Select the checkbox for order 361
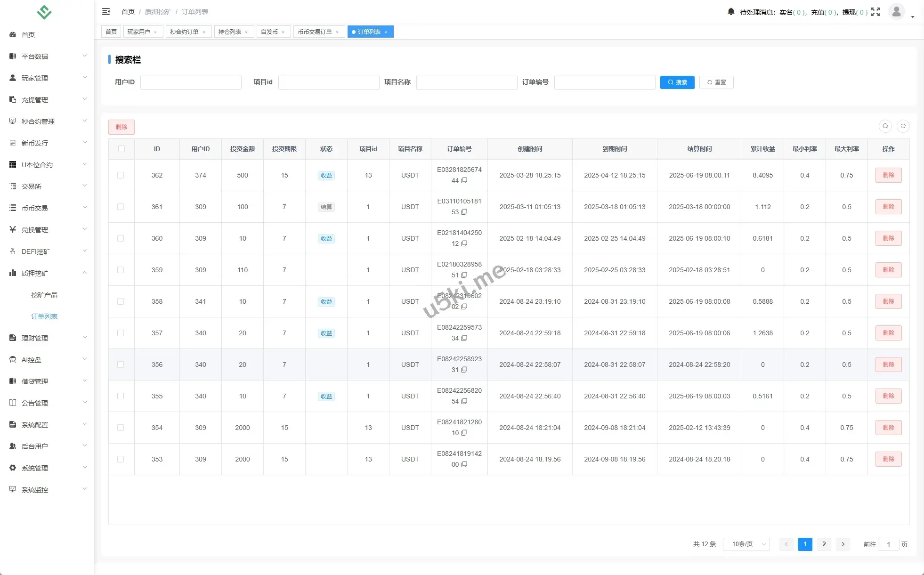Image resolution: width=924 pixels, height=575 pixels. coord(121,207)
